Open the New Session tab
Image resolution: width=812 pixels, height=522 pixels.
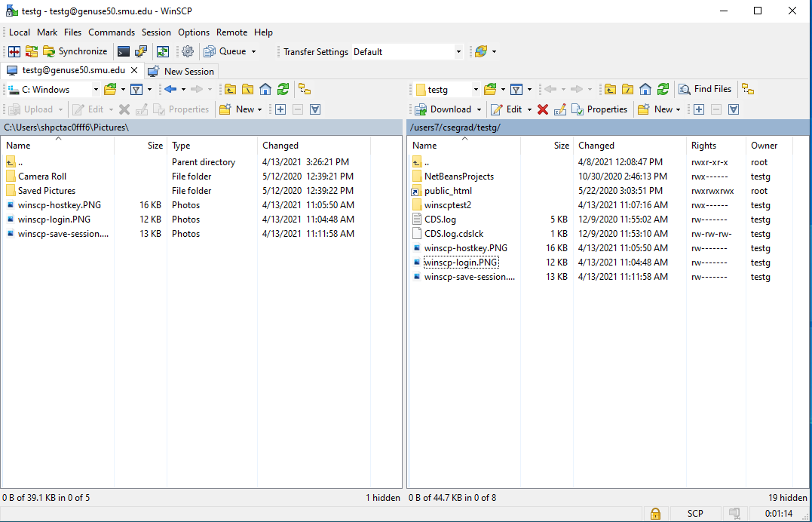(181, 71)
